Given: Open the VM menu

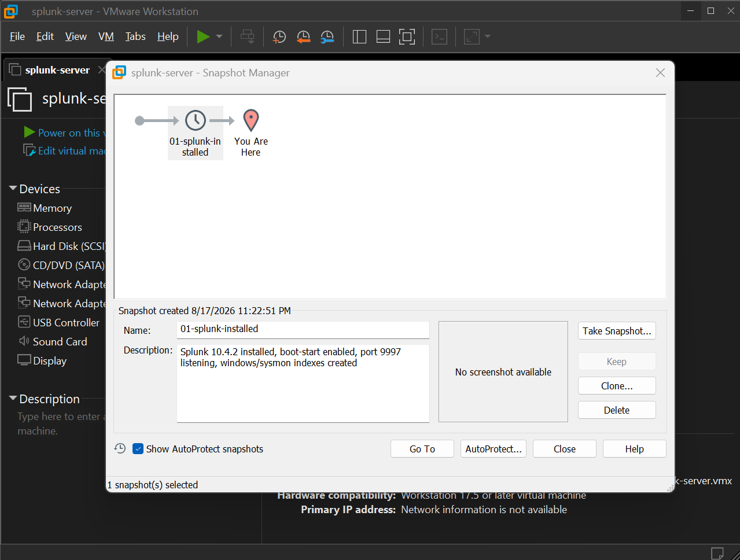Looking at the screenshot, I should click(106, 36).
